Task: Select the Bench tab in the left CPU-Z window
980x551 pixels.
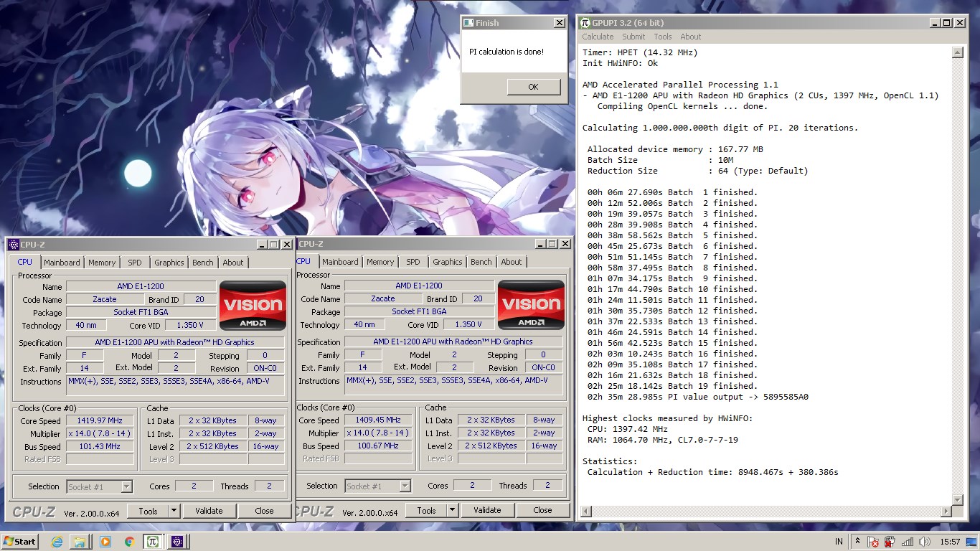Action: click(203, 263)
